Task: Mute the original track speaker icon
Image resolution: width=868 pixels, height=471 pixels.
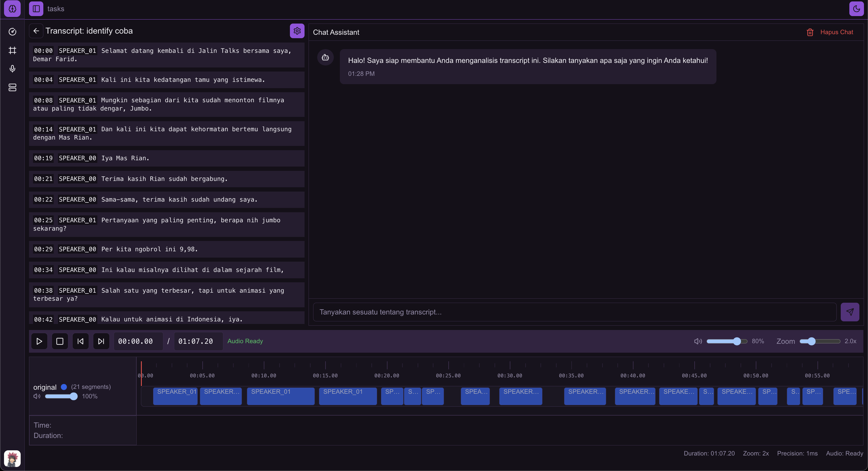Action: tap(37, 397)
